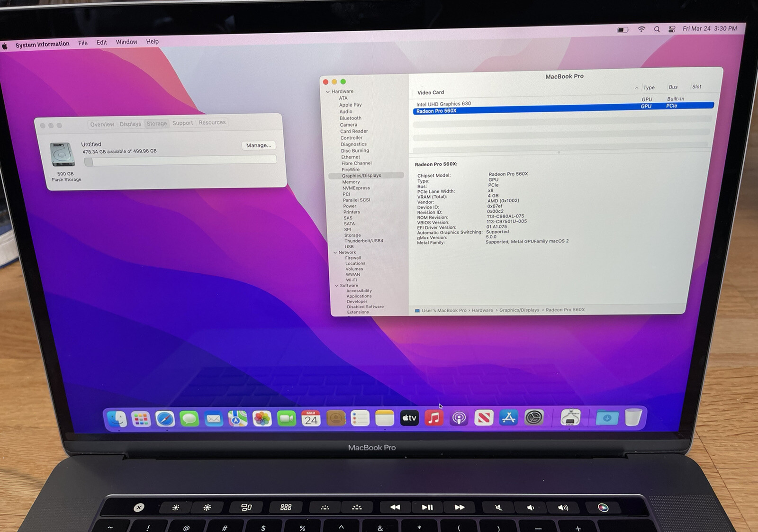Switch to the Displays tab

click(x=130, y=124)
